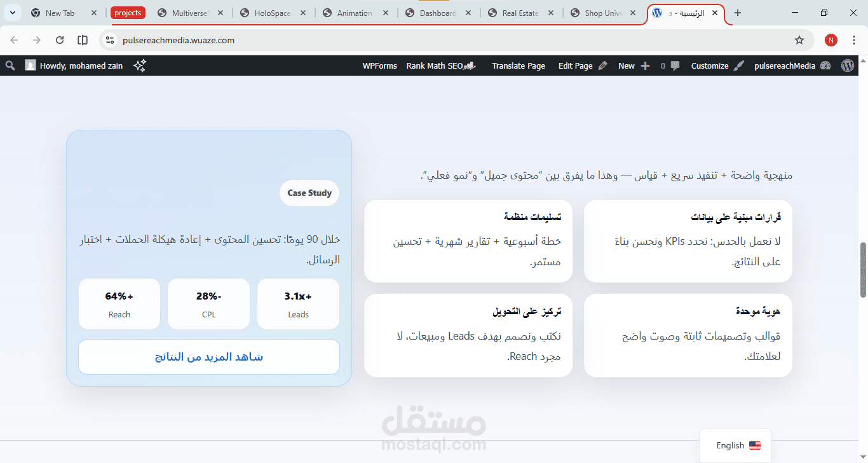Click the 28%- CPL stat card
The image size is (868, 463).
(x=208, y=304)
